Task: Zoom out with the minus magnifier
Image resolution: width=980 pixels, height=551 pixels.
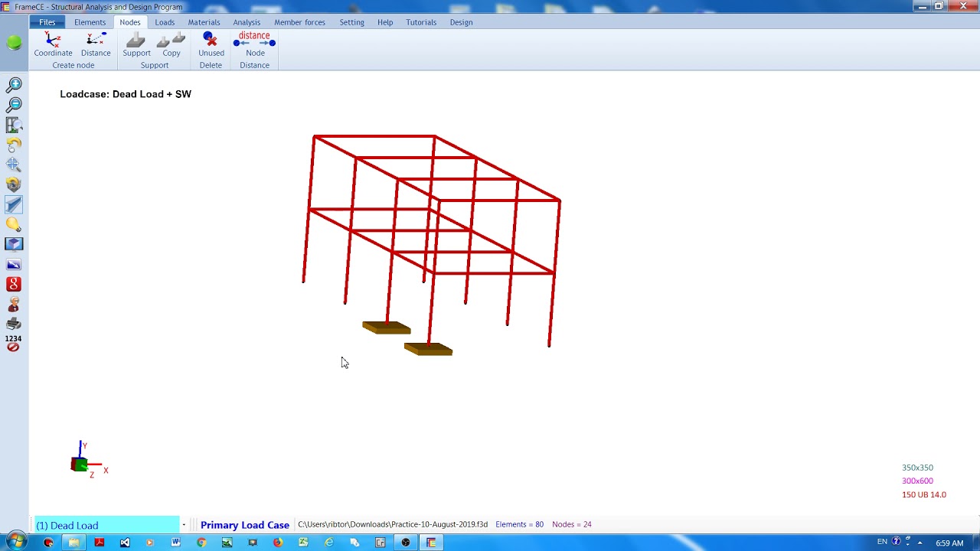Action: [14, 105]
